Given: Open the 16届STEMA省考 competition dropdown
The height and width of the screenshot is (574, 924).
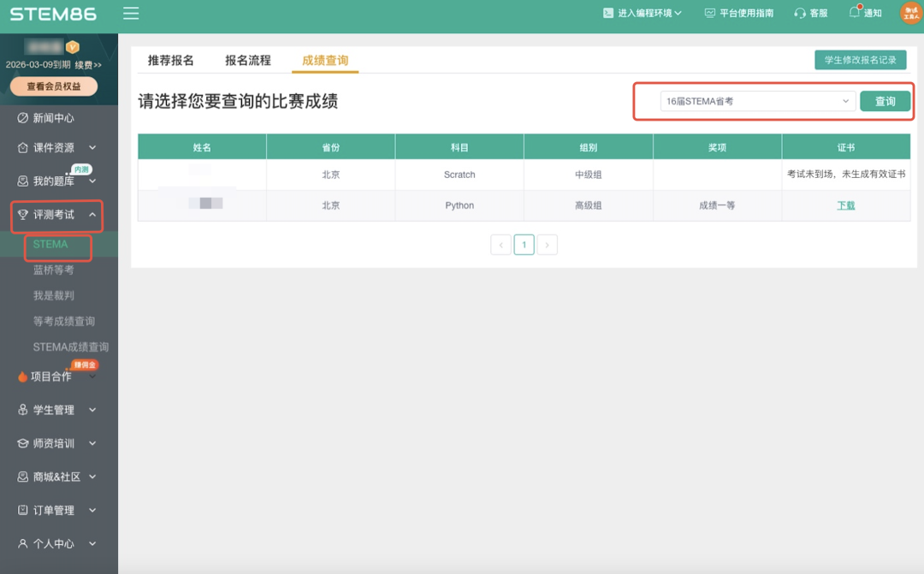Looking at the screenshot, I should pos(758,101).
